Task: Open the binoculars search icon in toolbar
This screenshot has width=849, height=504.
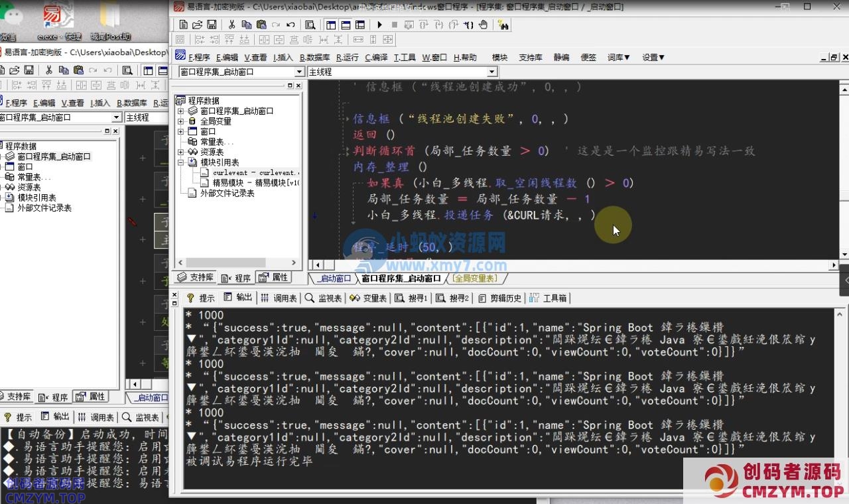Action: [x=503, y=25]
